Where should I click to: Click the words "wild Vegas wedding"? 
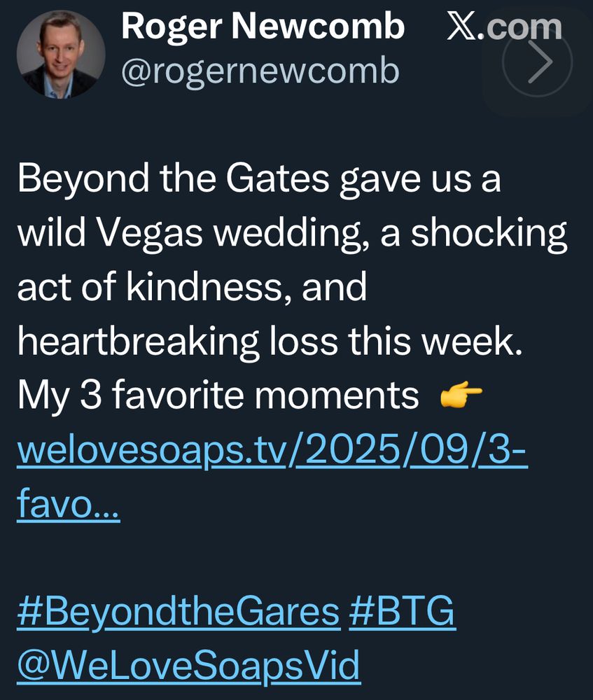click(x=190, y=234)
